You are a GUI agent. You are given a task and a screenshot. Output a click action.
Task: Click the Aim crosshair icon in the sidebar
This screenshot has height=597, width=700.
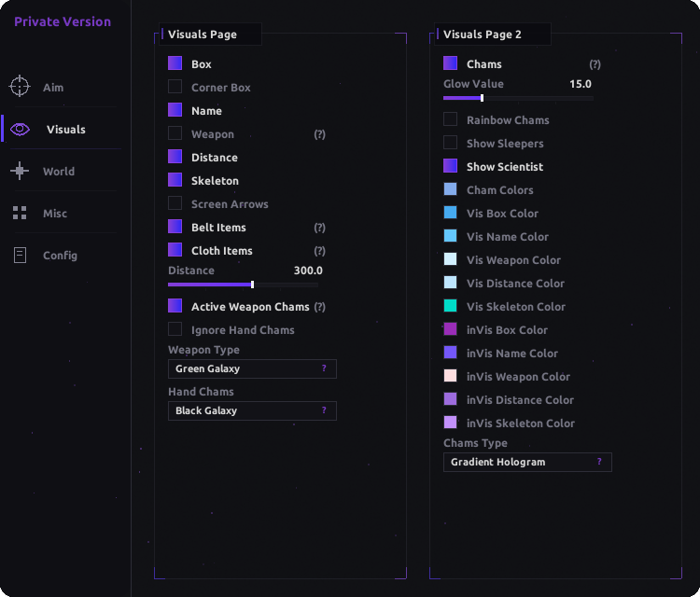(x=20, y=86)
